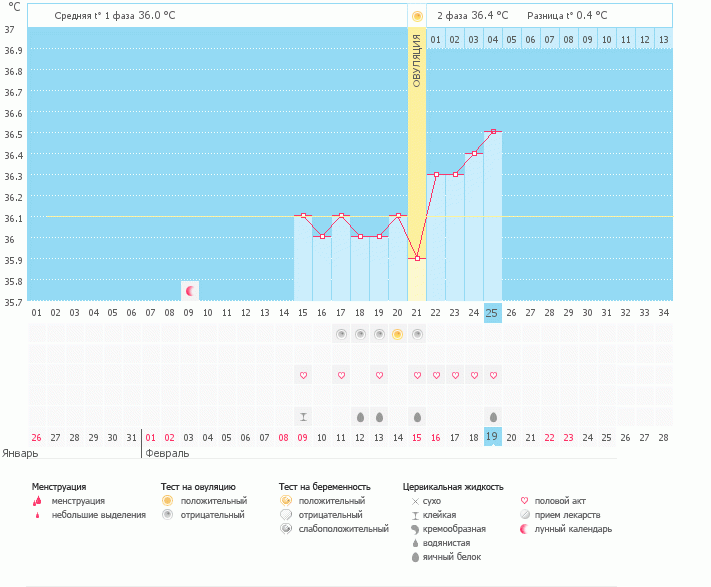Viewport: 711px width, 587px height.
Task: Select temperature point 36.0 on cycle day 18
Action: tap(360, 237)
